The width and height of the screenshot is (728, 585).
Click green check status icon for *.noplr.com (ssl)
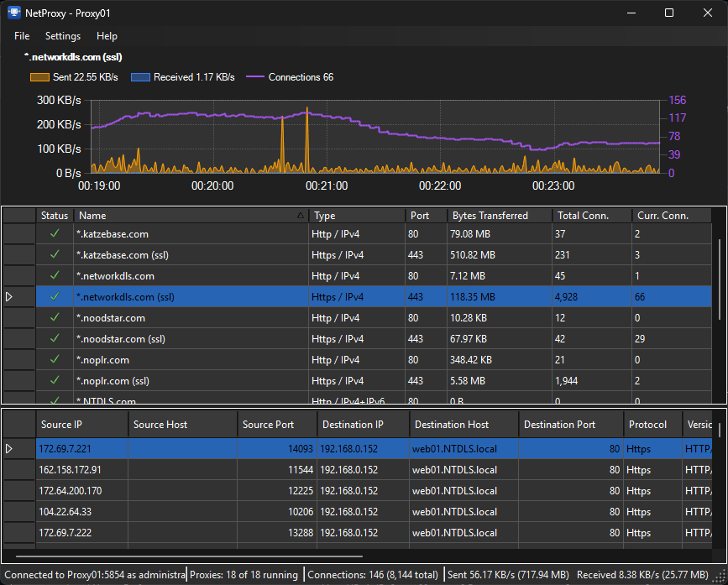tap(55, 380)
